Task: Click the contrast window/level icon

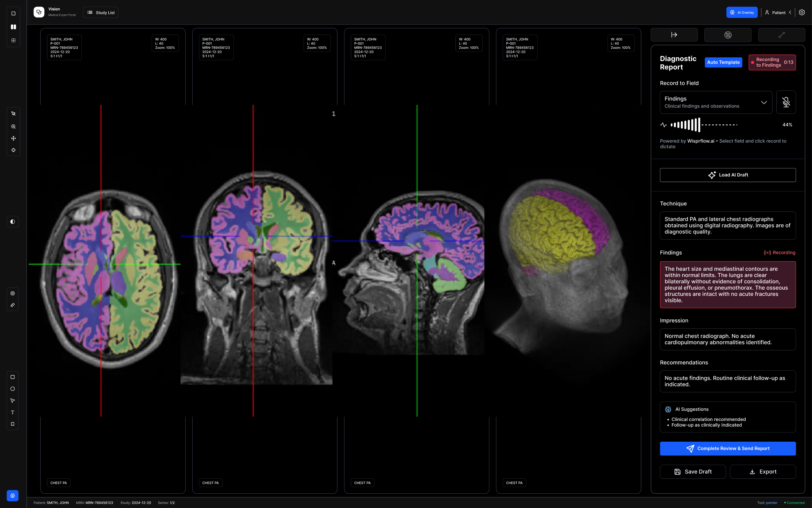Action: pyautogui.click(x=13, y=222)
